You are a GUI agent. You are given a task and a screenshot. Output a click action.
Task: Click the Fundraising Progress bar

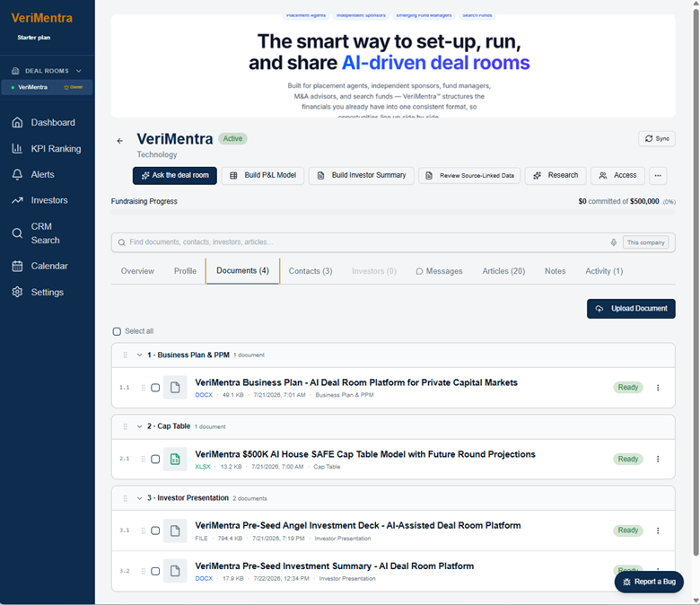(x=393, y=213)
